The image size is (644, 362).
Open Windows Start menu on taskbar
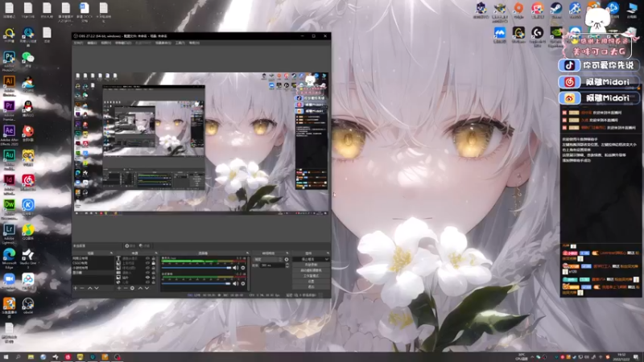(x=6, y=357)
